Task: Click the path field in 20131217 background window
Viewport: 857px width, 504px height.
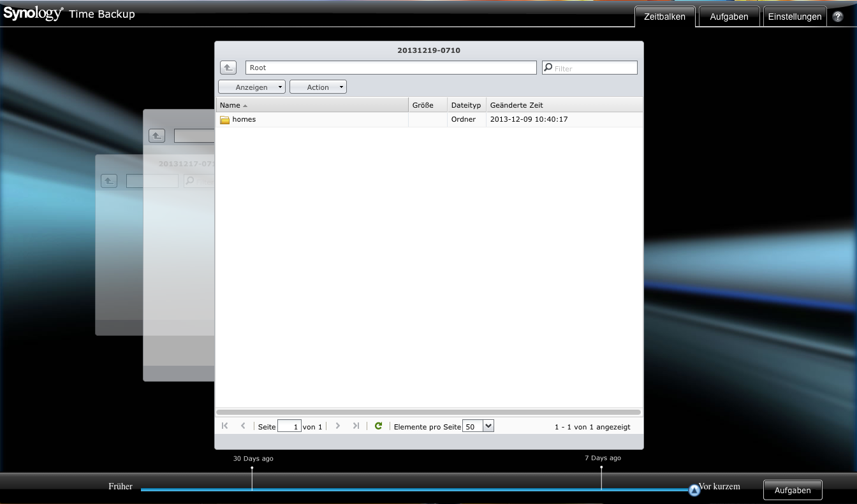Action: tap(152, 181)
